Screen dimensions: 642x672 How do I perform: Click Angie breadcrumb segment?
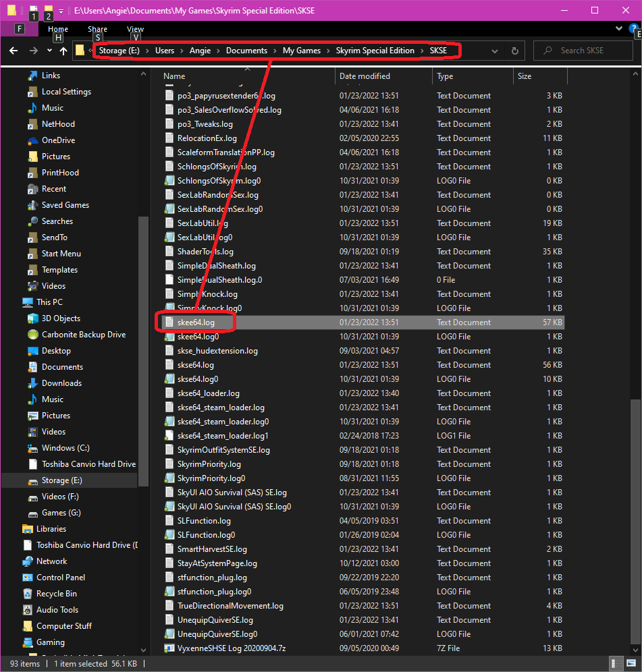200,51
